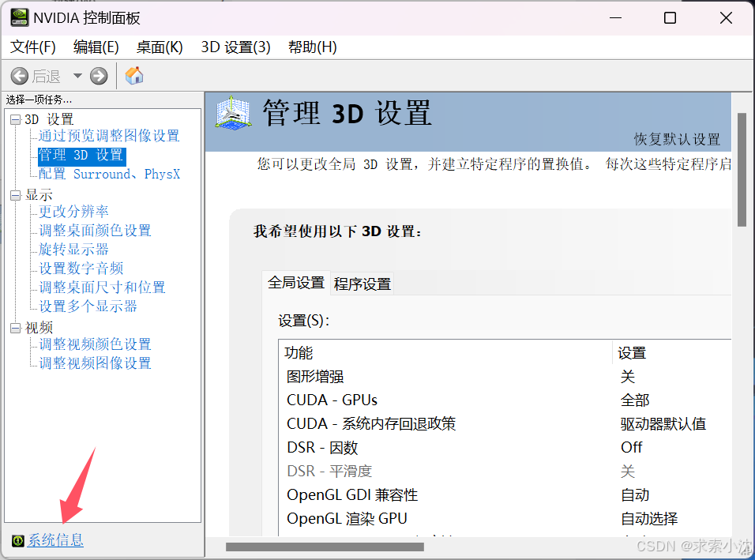Select the 3D 设置 category label
755x560 pixels.
(49, 119)
